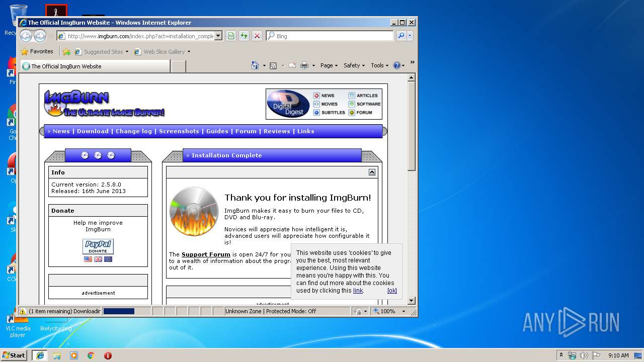Open the Home button dropdown arrow
This screenshot has height=362, width=644.
[x=264, y=65]
